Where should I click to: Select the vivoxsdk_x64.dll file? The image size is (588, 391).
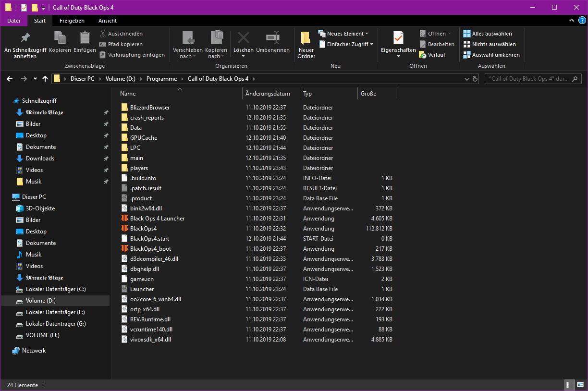(150, 340)
